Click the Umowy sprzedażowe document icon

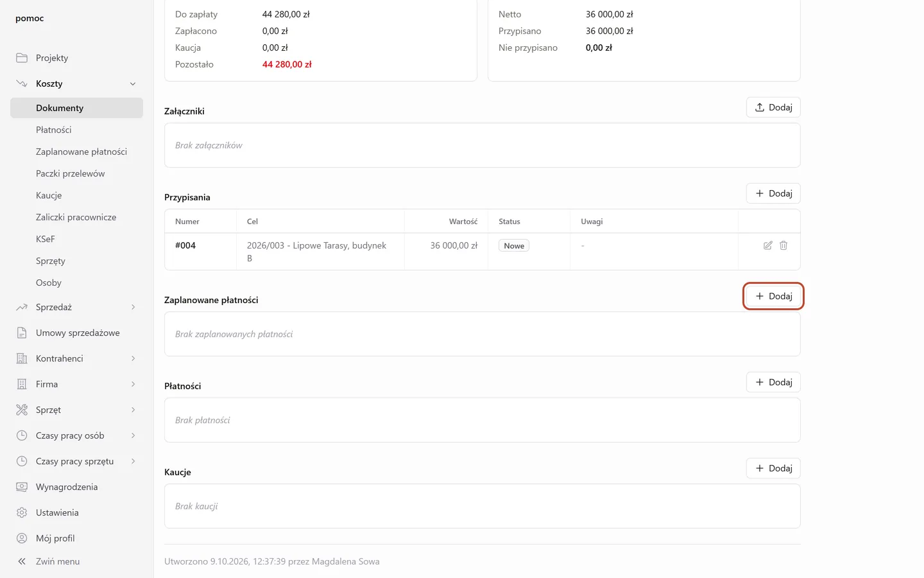coord(22,333)
